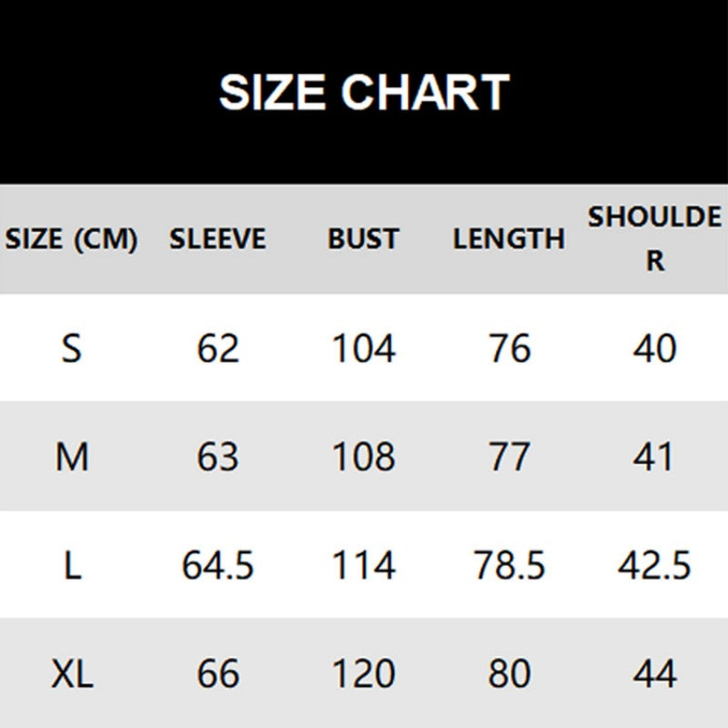Click length value 78.5
This screenshot has width=728, height=728.
click(509, 566)
